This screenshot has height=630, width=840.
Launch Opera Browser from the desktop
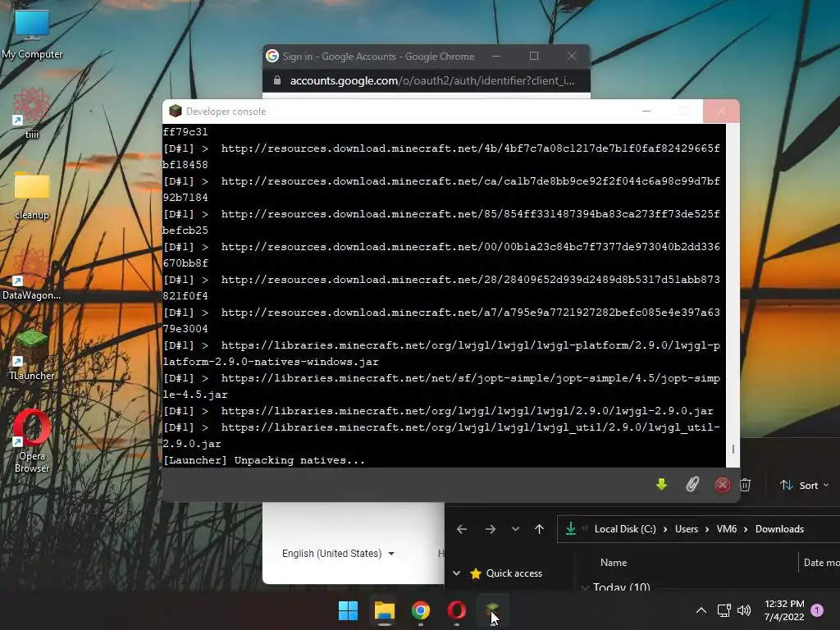[32, 441]
